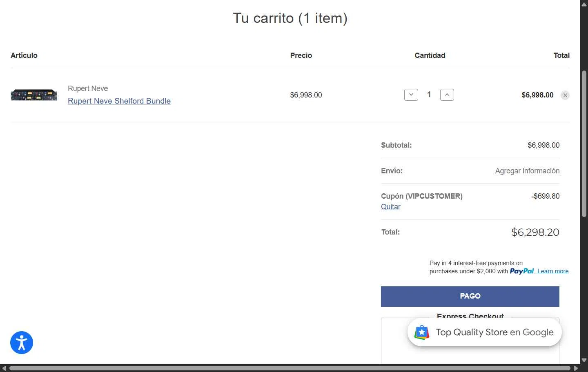Open the Rupert Neve Shelford Bundle link
This screenshot has width=588, height=372.
(119, 101)
